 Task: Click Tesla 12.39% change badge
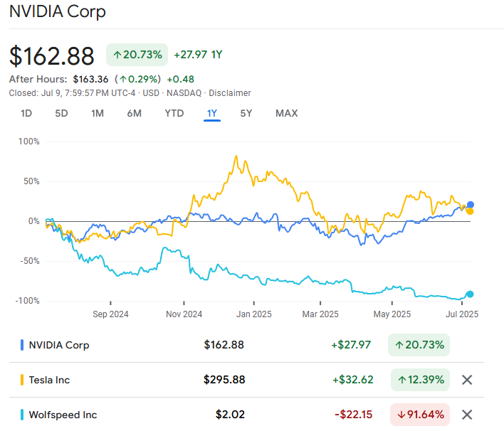click(x=420, y=380)
